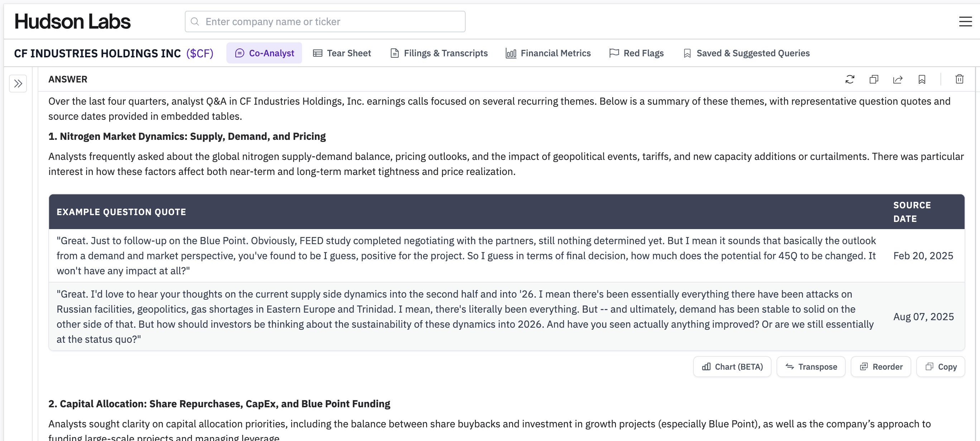
Task: Reorder the table rows
Action: point(881,366)
